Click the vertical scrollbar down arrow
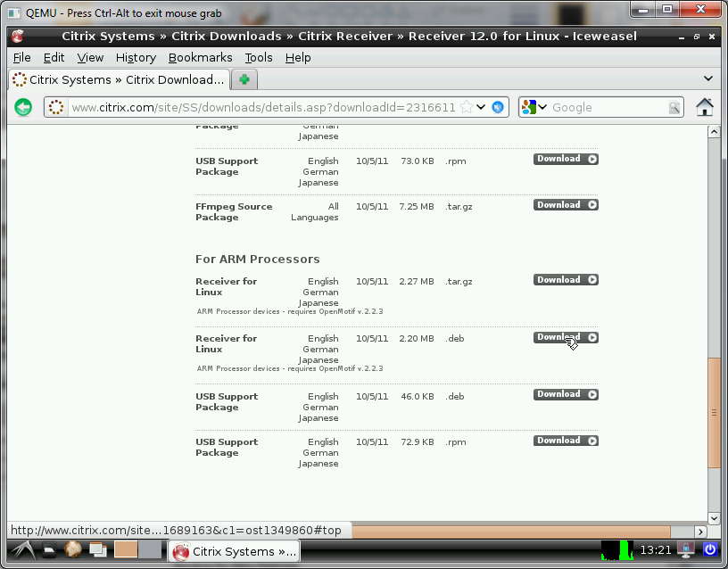 [x=714, y=518]
